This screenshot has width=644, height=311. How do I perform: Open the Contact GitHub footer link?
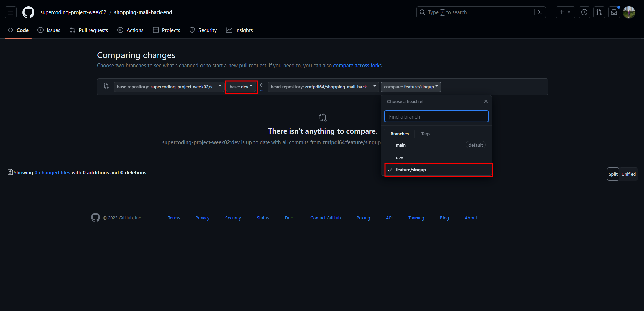[325, 218]
